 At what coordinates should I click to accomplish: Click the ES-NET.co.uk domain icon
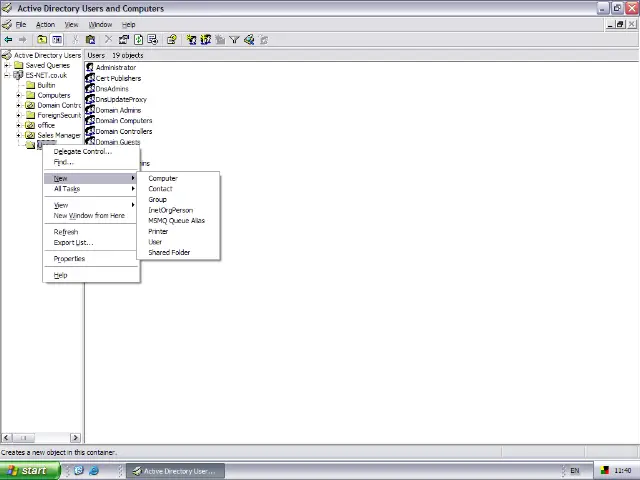point(18,75)
